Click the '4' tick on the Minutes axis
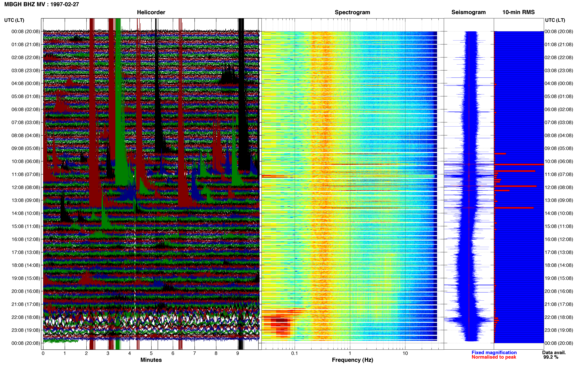This screenshot has height=368, width=588. click(x=130, y=353)
